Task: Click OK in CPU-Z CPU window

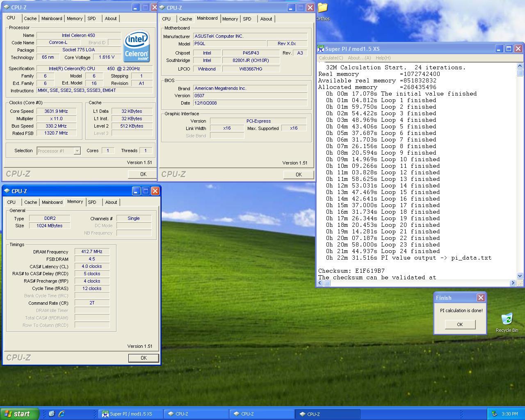Action: point(143,174)
